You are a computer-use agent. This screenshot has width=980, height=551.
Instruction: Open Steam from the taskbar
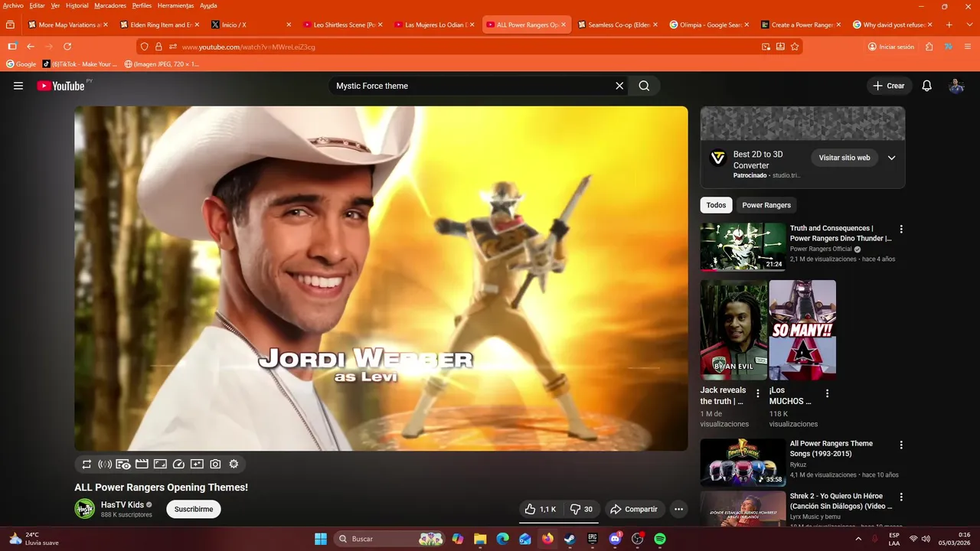pyautogui.click(x=570, y=539)
